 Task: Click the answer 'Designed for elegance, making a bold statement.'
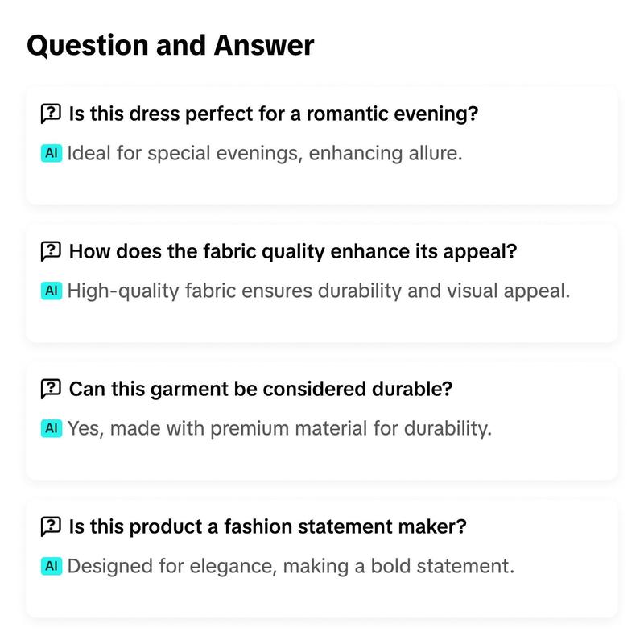(x=291, y=566)
